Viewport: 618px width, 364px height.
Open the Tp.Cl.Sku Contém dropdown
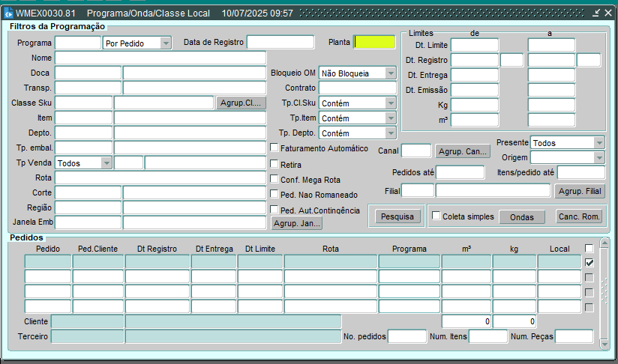(391, 103)
